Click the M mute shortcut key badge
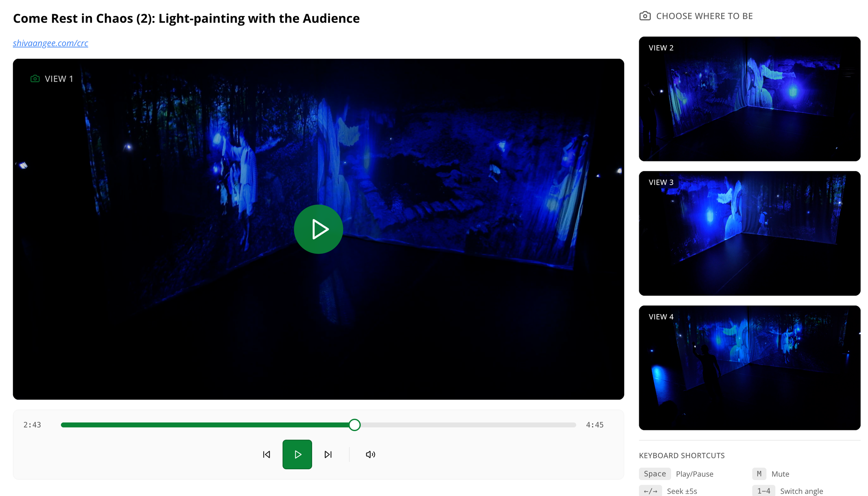This screenshot has height=496, width=868. point(759,474)
